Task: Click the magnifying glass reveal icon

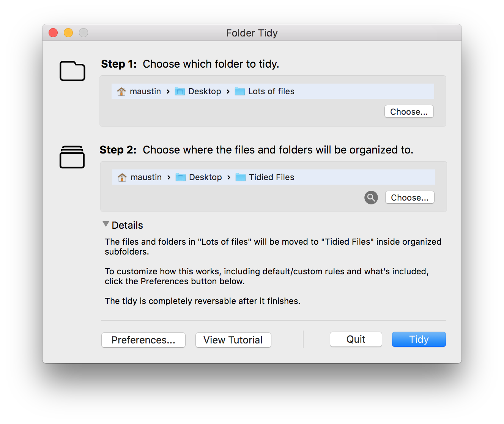Action: 371,198
